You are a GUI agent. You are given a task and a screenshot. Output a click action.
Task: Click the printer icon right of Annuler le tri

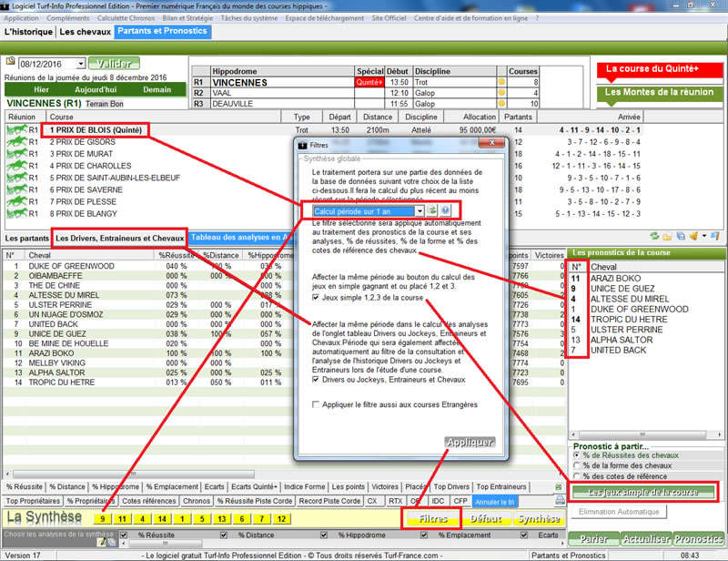[x=560, y=501]
